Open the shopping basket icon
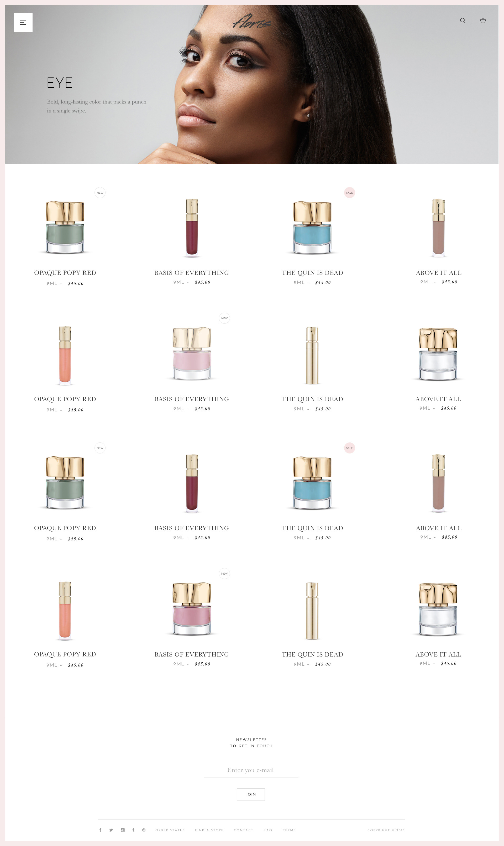The height and width of the screenshot is (846, 504). (x=483, y=20)
